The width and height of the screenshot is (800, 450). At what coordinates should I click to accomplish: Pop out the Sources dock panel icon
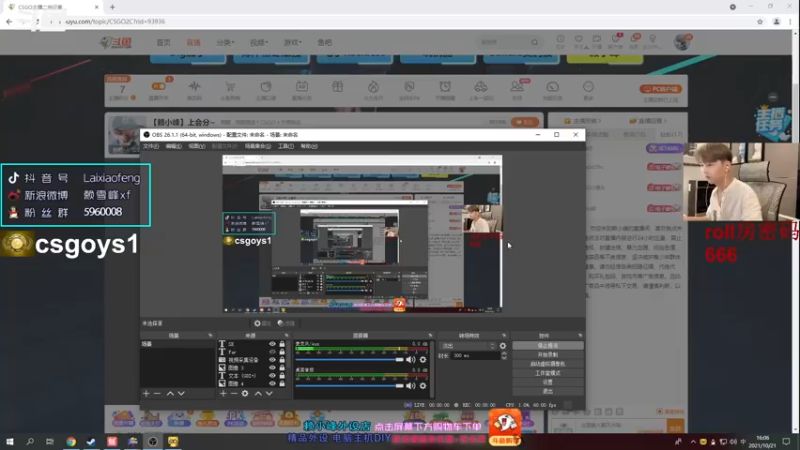pyautogui.click(x=287, y=336)
